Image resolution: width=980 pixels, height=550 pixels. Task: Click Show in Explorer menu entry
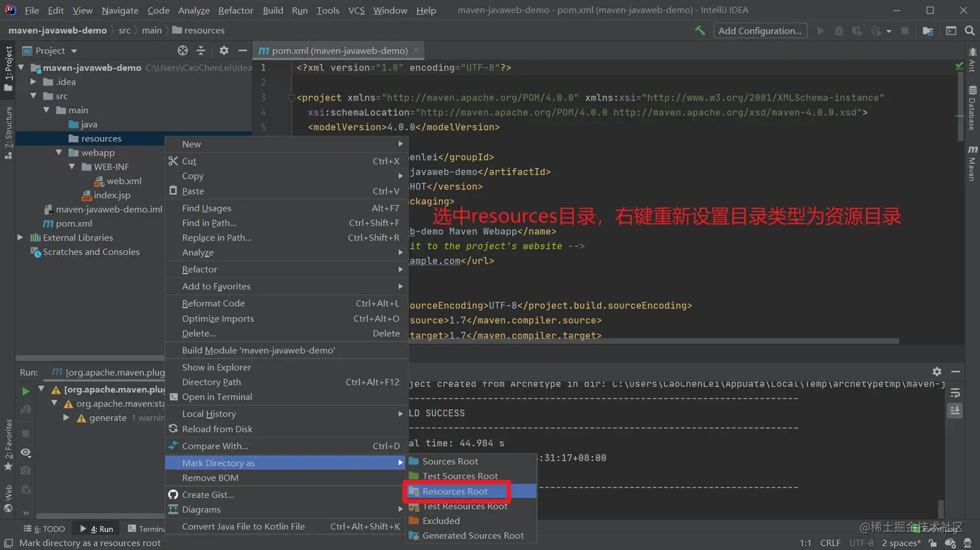[x=286, y=367]
